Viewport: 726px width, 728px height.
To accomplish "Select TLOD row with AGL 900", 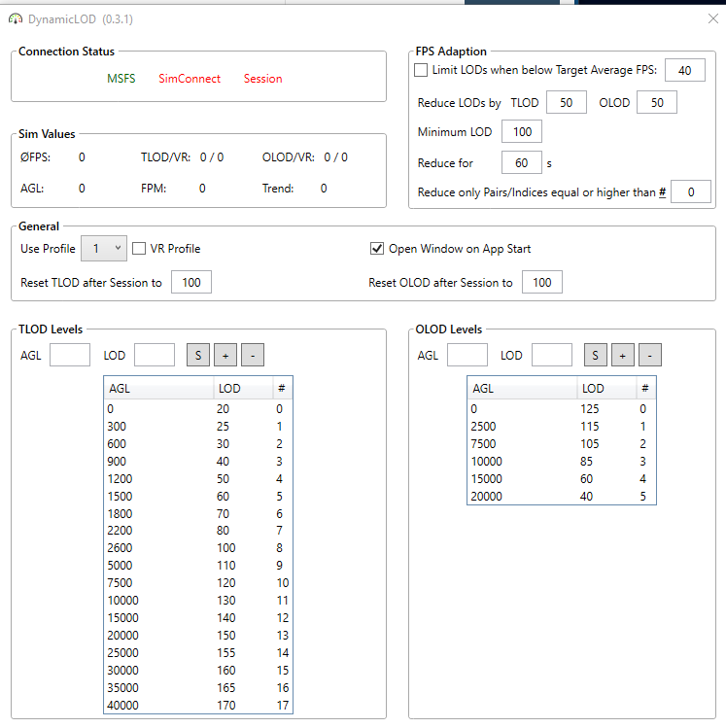I will pyautogui.click(x=198, y=461).
